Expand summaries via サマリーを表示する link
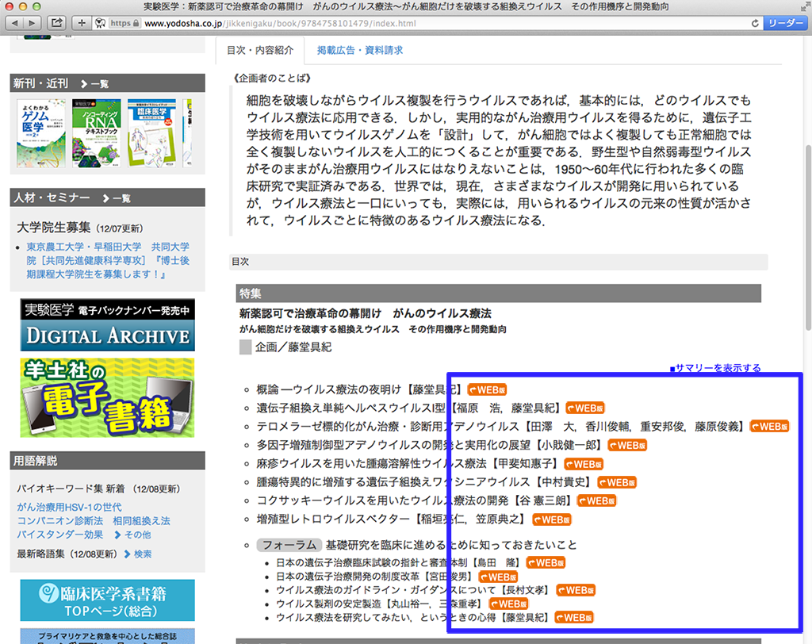 pyautogui.click(x=715, y=368)
